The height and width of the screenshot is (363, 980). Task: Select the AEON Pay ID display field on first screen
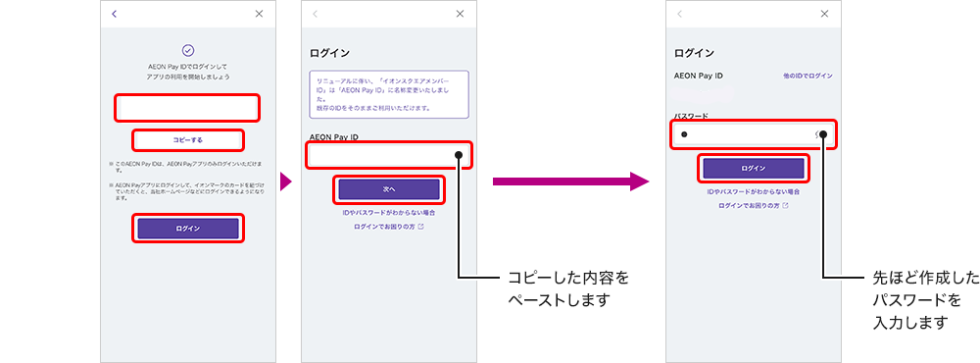187,108
